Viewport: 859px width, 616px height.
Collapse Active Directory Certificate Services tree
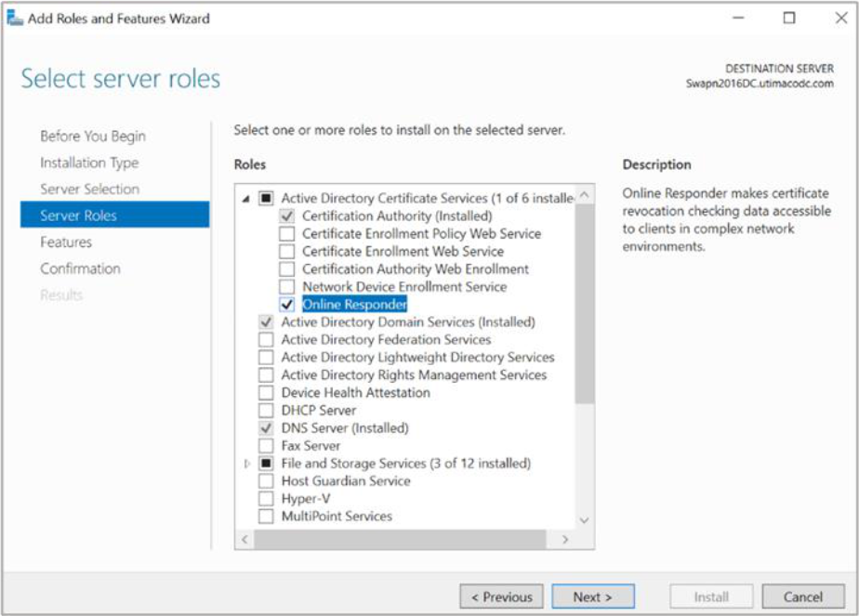tap(247, 198)
